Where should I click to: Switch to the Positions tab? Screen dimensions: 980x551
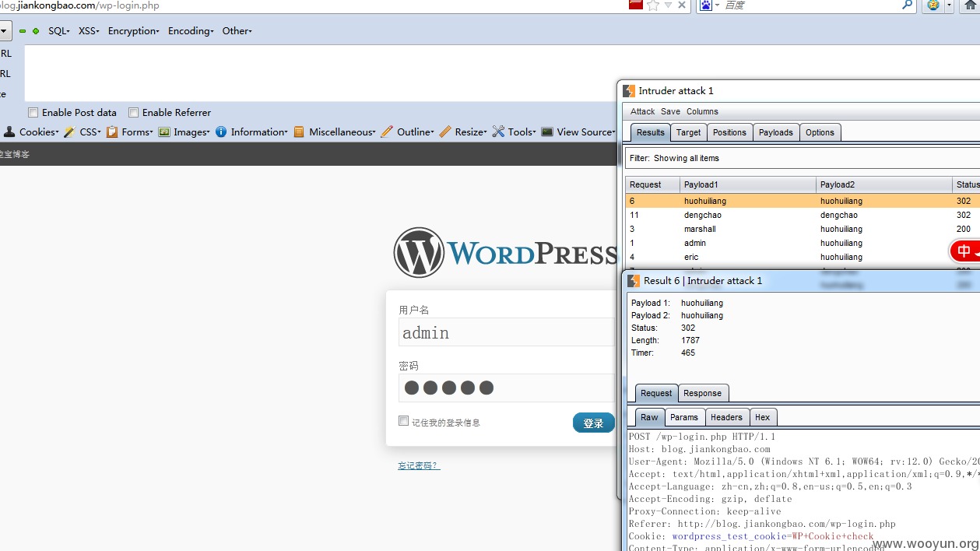point(729,132)
